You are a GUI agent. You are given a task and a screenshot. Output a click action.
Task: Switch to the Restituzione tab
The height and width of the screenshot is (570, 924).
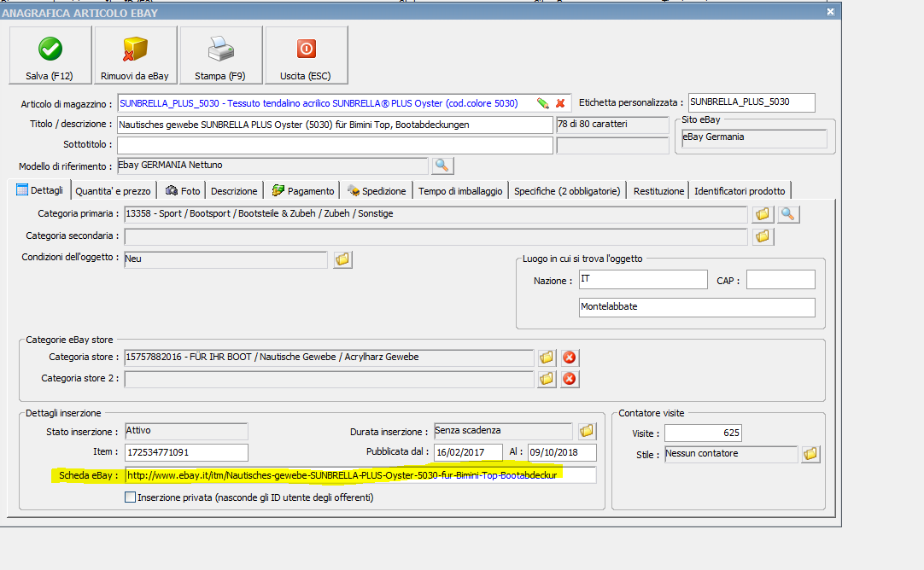[658, 191]
